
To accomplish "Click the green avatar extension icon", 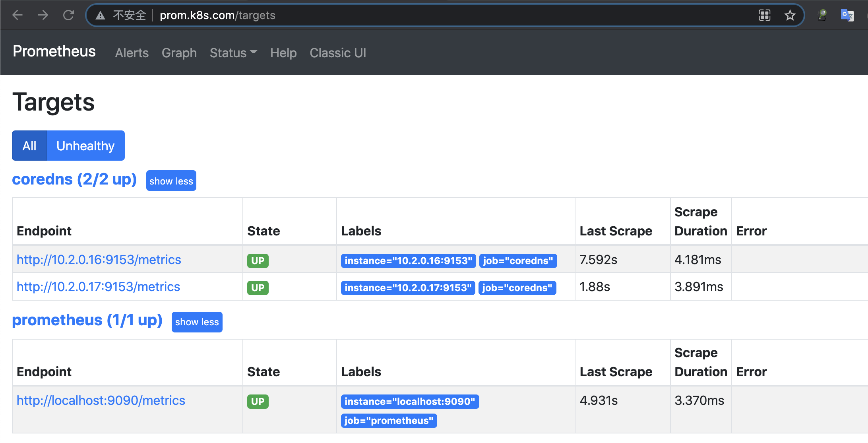I will (x=822, y=16).
